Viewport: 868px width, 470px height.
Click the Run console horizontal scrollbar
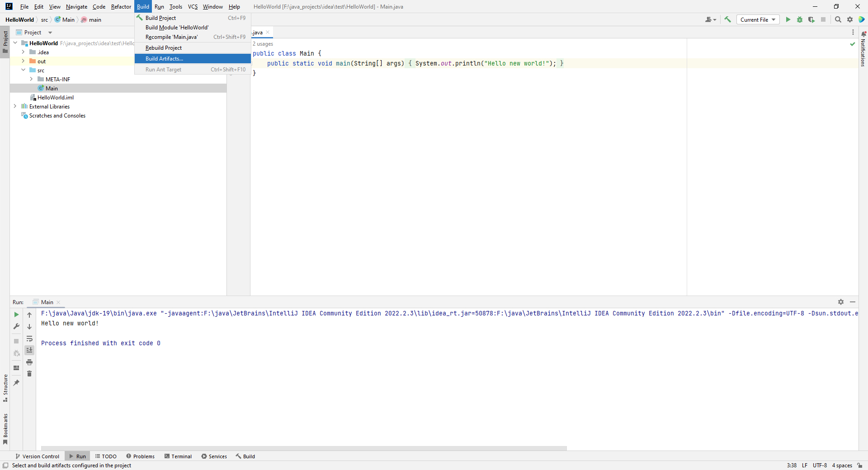304,448
